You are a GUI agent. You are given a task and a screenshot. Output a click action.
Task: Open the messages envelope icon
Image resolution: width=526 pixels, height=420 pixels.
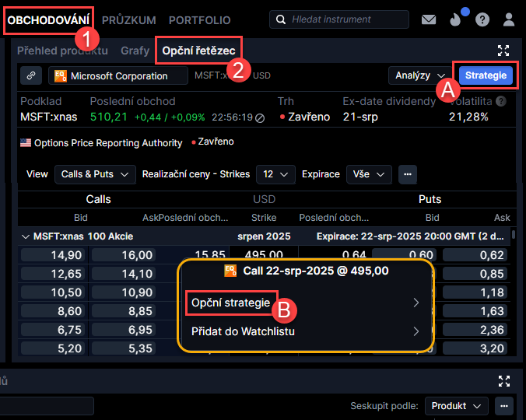click(x=429, y=19)
